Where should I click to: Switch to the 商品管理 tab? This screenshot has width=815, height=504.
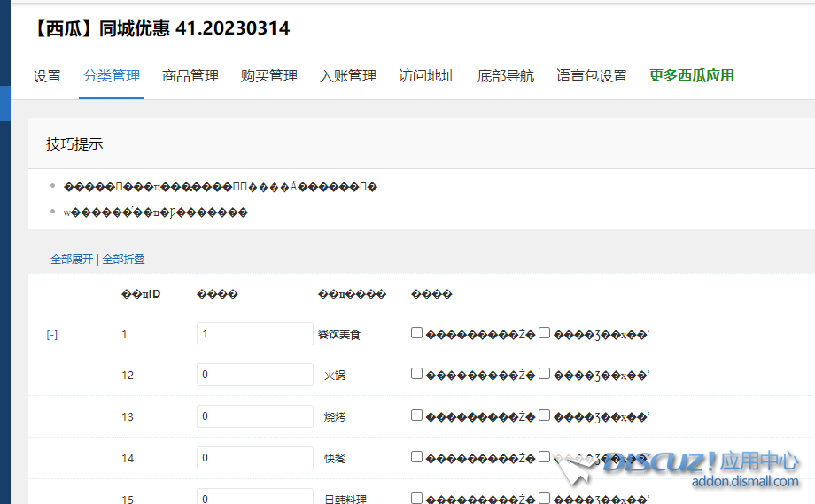(190, 76)
